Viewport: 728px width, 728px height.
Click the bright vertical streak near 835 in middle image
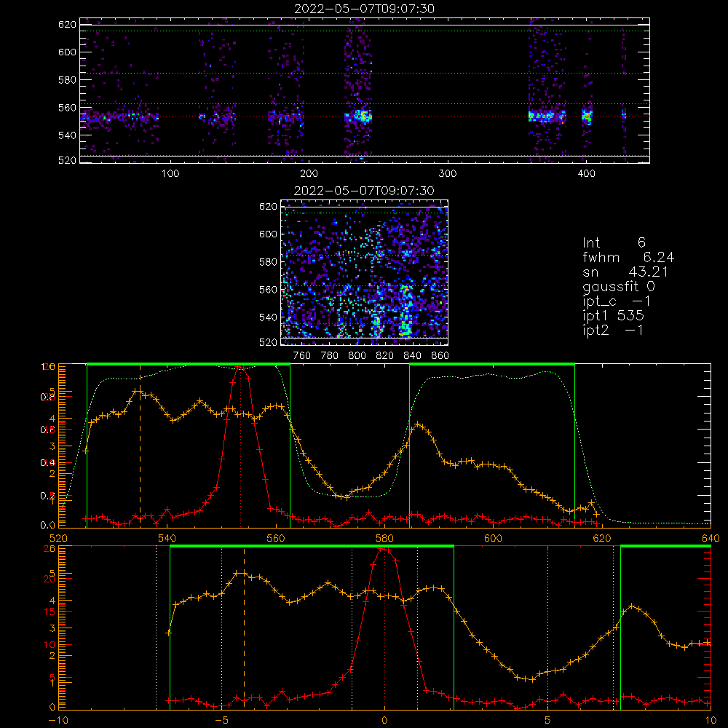pyautogui.click(x=405, y=310)
